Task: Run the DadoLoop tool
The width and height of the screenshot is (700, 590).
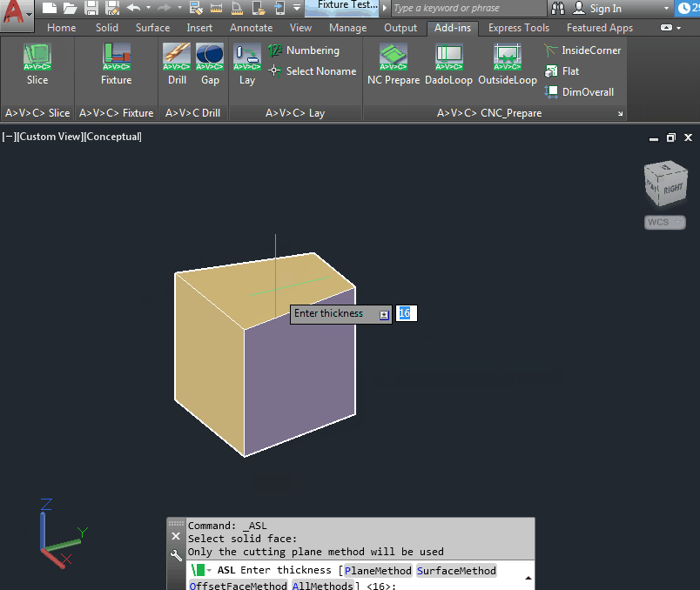Action: pyautogui.click(x=448, y=64)
